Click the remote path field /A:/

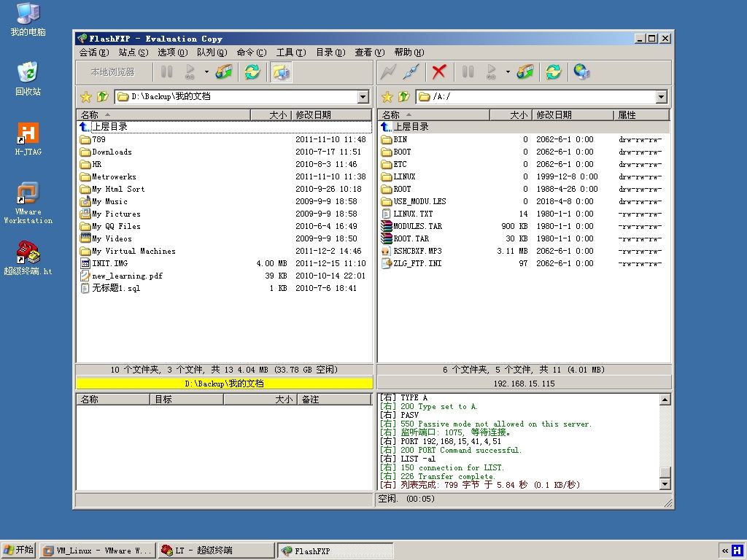[541, 97]
